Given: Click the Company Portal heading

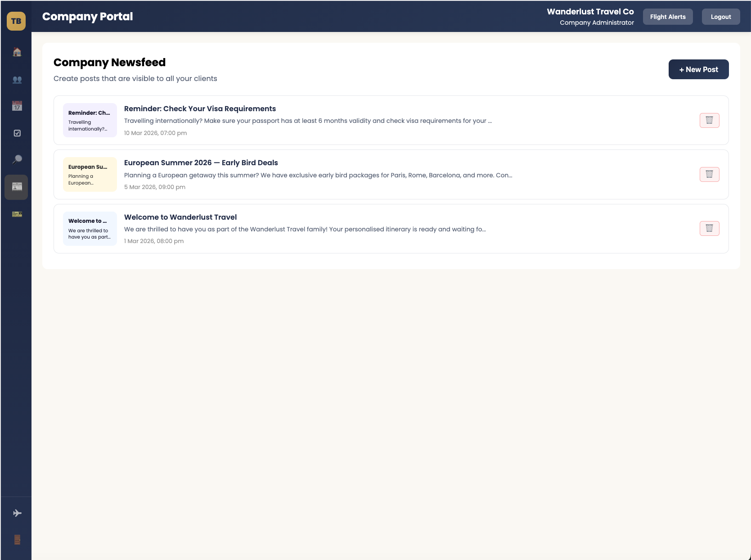Looking at the screenshot, I should pyautogui.click(x=87, y=17).
